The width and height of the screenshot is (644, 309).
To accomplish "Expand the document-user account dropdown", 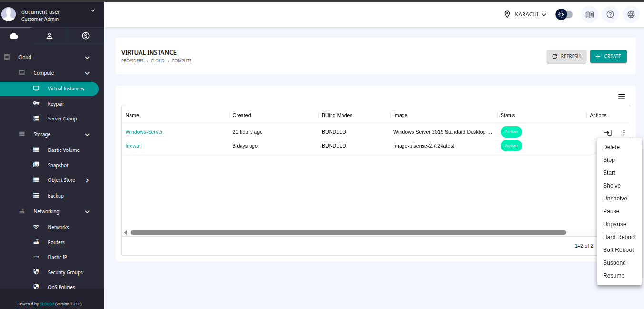I will (92, 10).
